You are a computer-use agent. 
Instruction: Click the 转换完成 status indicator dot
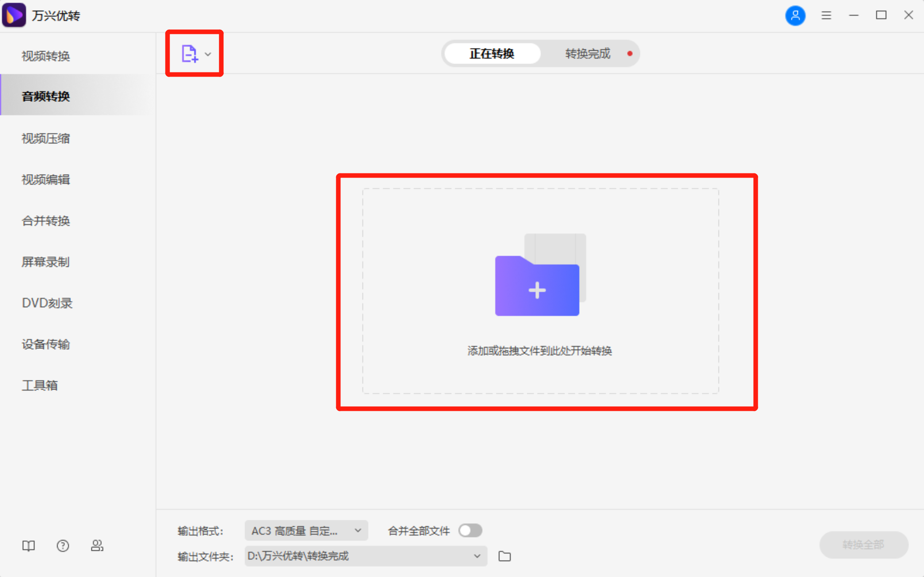[x=629, y=53]
